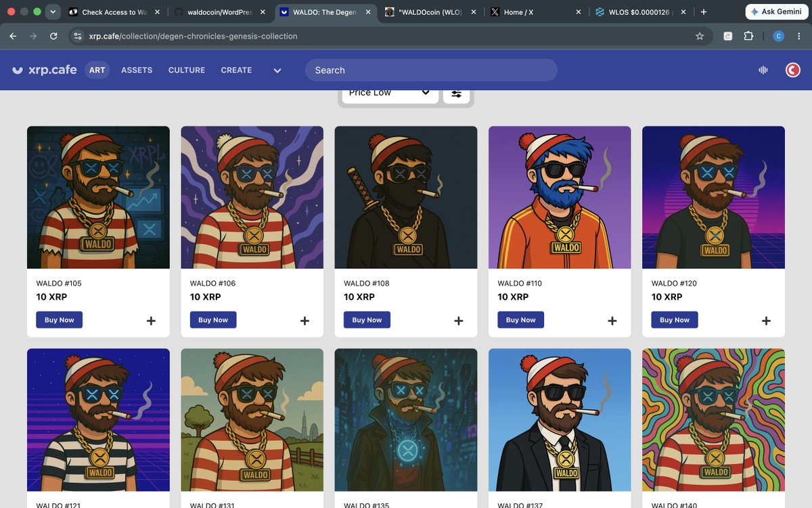Open a new browser tab
This screenshot has width=812, height=508.
(704, 12)
